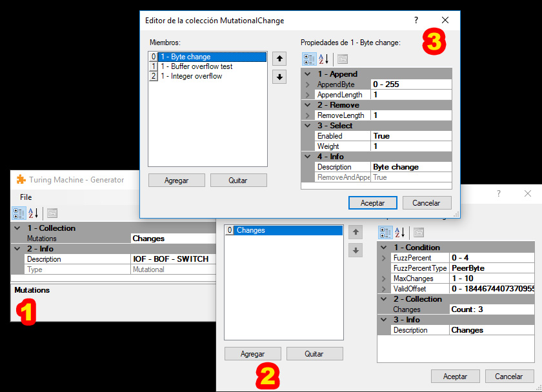Collapse the 3 - Select category
The image size is (542, 392).
308,126
